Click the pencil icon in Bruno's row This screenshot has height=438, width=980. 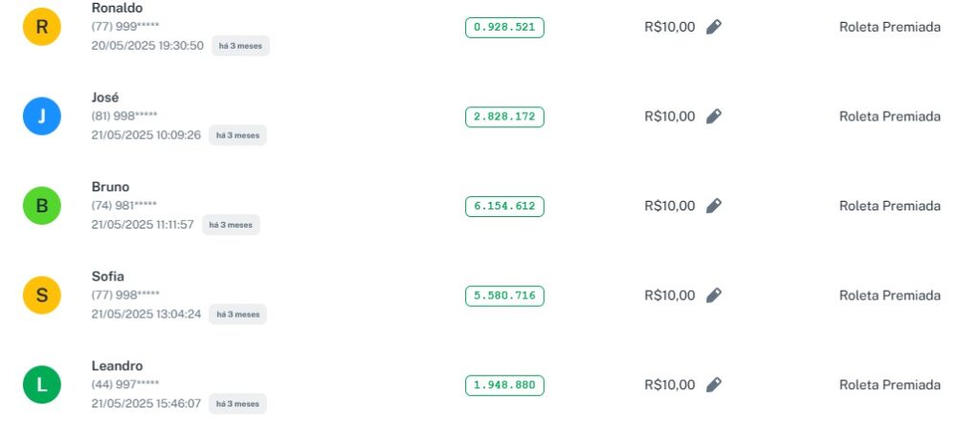click(713, 206)
